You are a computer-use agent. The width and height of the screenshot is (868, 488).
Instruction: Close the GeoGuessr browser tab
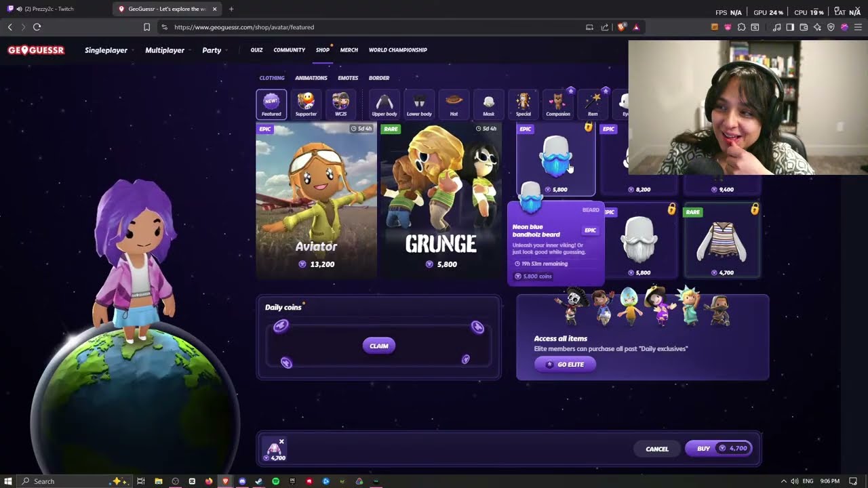coord(215,9)
